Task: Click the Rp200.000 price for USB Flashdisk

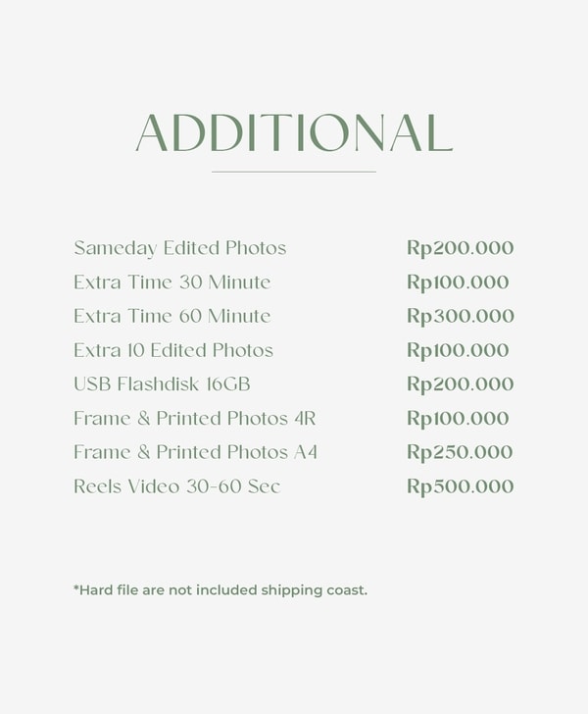Action: [x=461, y=384]
